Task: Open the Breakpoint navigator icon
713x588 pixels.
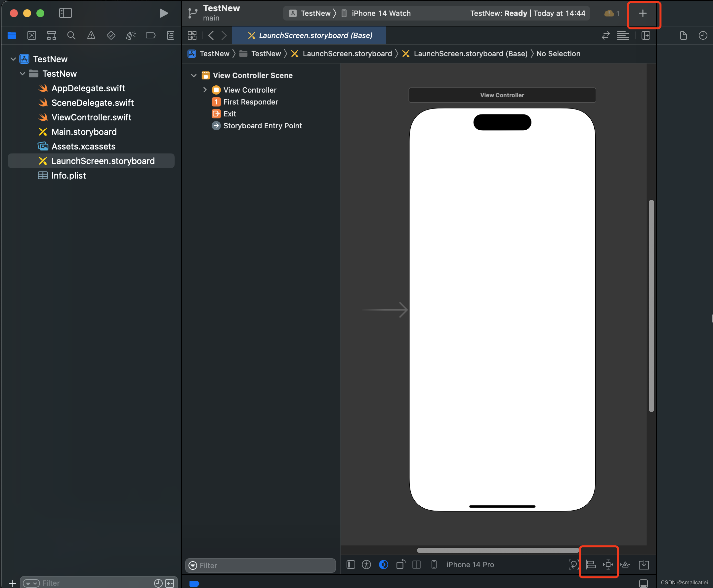Action: pos(150,36)
